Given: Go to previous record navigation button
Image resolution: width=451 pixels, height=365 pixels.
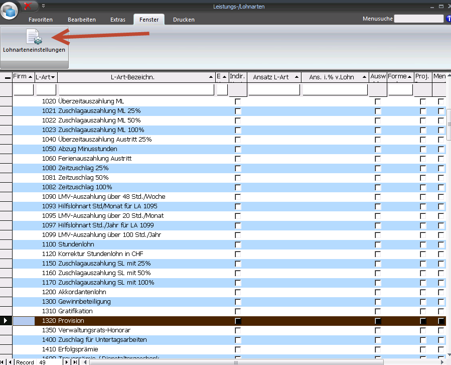Looking at the screenshot, I should (10, 362).
